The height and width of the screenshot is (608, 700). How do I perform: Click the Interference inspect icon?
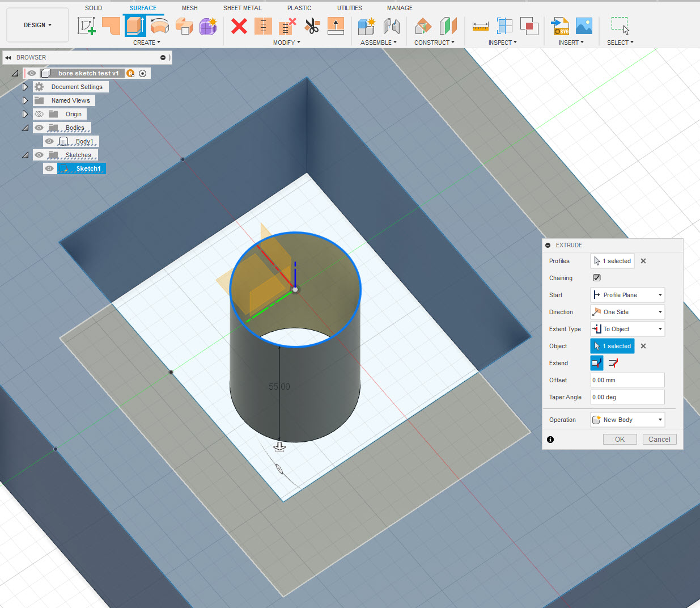pos(529,26)
